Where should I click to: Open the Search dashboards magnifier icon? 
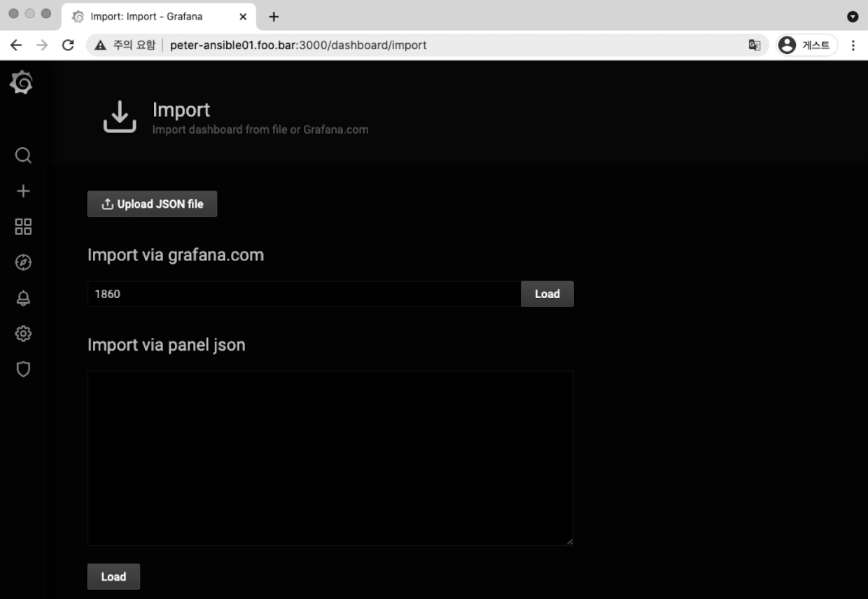coord(23,155)
